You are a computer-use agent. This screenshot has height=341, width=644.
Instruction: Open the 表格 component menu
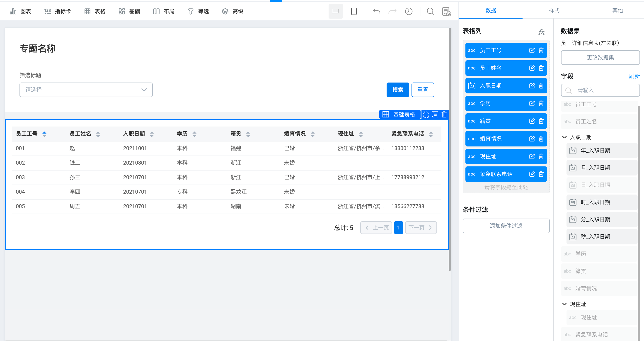(x=95, y=11)
